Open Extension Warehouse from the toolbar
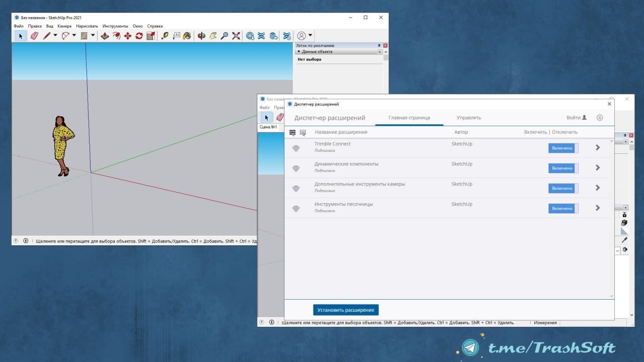644x362 pixels. tap(262, 36)
